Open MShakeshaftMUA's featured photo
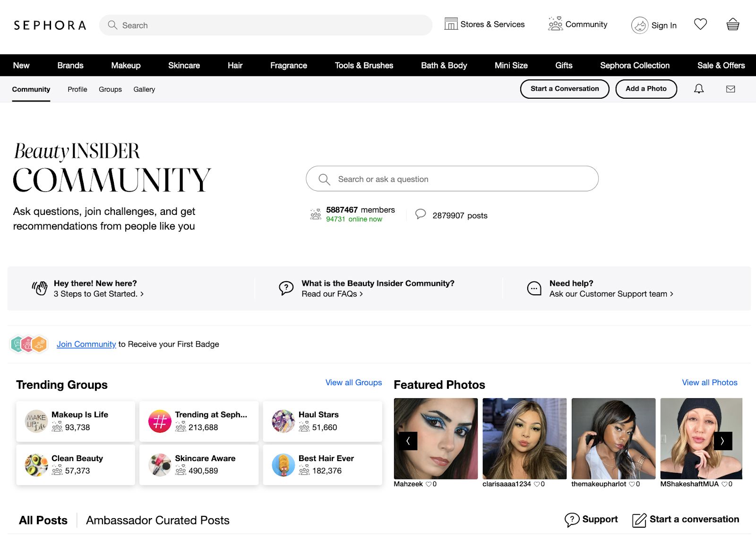 point(701,438)
